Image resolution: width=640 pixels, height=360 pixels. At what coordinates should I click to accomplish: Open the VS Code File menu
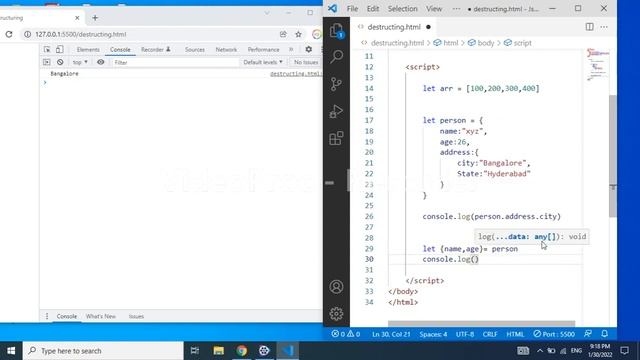352,9
